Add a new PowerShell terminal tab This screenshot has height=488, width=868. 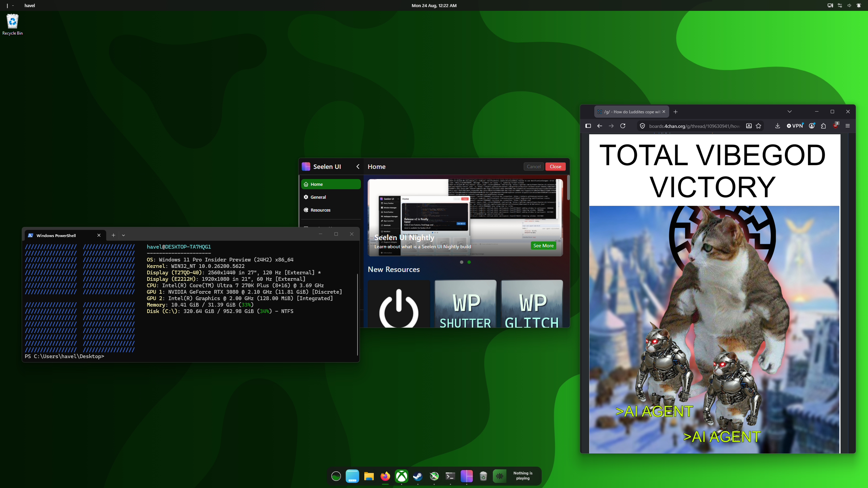(x=113, y=235)
